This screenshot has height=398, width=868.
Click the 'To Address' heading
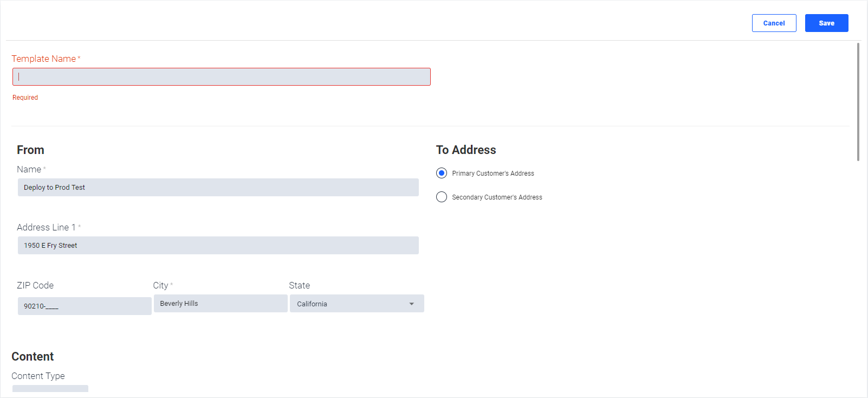pos(466,150)
